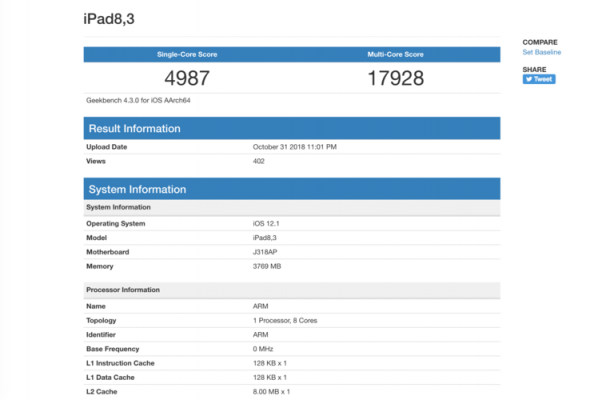This screenshot has width=598, height=400.
Task: Click the Processor Information subheading
Action: point(292,290)
